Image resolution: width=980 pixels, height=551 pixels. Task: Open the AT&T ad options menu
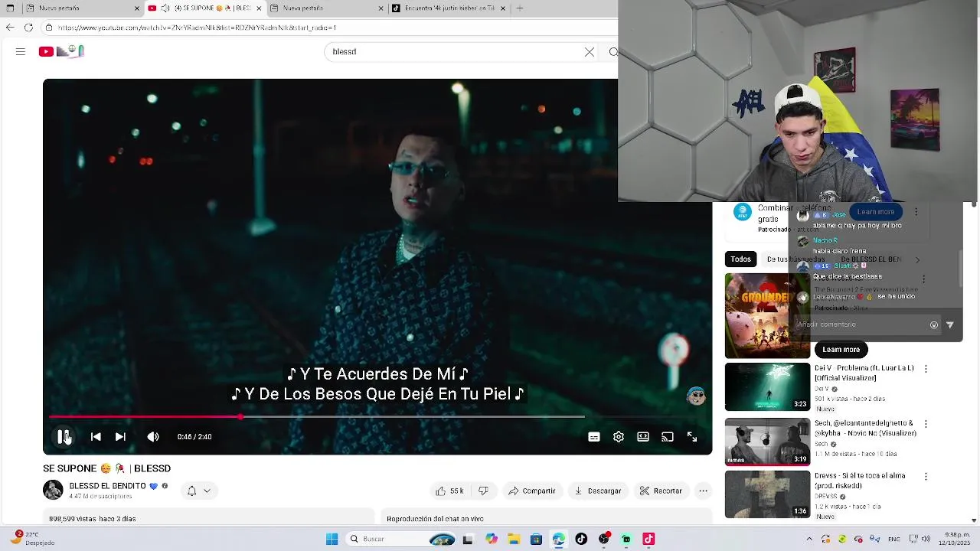[x=916, y=212]
